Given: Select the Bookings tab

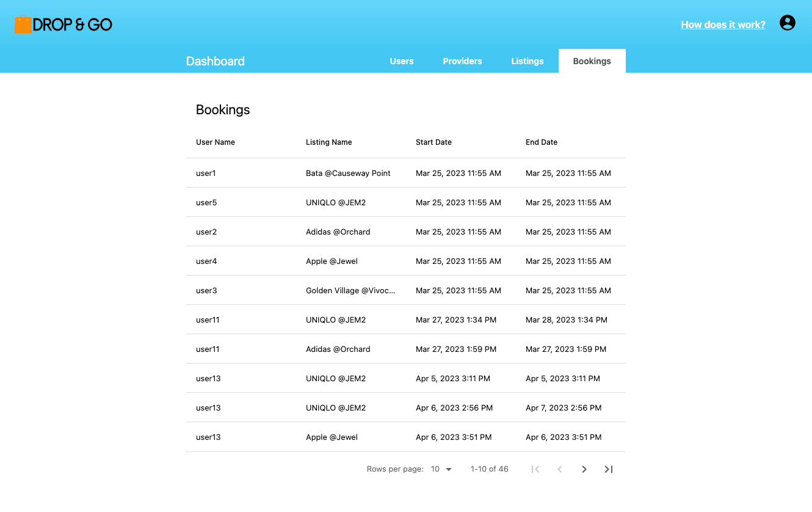Looking at the screenshot, I should (x=592, y=61).
